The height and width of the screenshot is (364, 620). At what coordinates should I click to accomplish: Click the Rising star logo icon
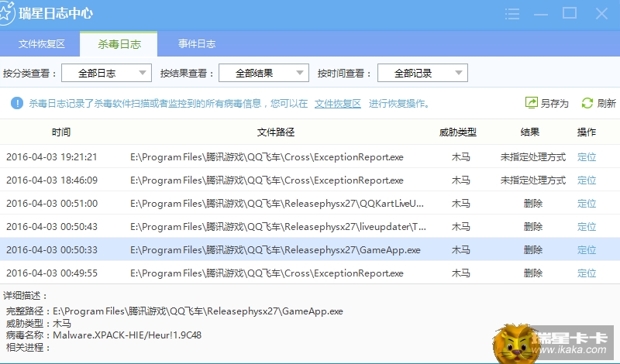click(5, 12)
